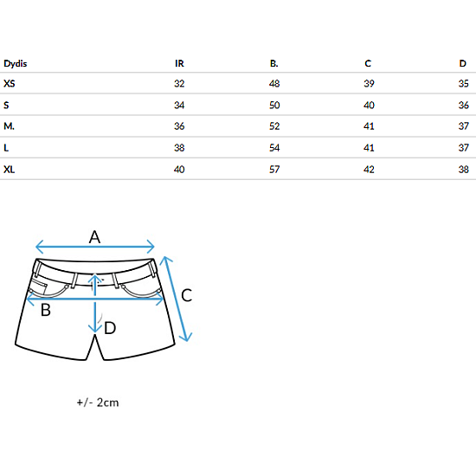The image size is (476, 476).
Task: Select the XL size row label
Action: pos(10,170)
